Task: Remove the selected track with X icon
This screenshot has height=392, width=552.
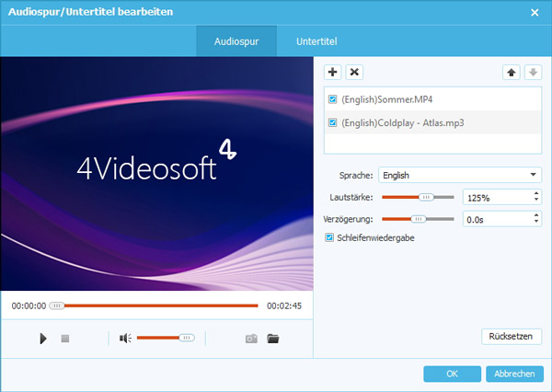Action: pyautogui.click(x=354, y=72)
